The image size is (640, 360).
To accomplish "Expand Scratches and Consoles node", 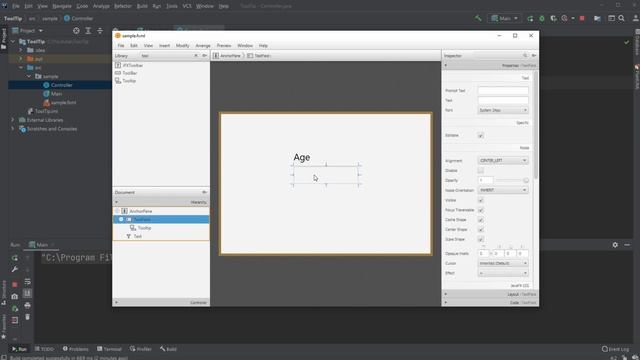I will pyautogui.click(x=13, y=129).
